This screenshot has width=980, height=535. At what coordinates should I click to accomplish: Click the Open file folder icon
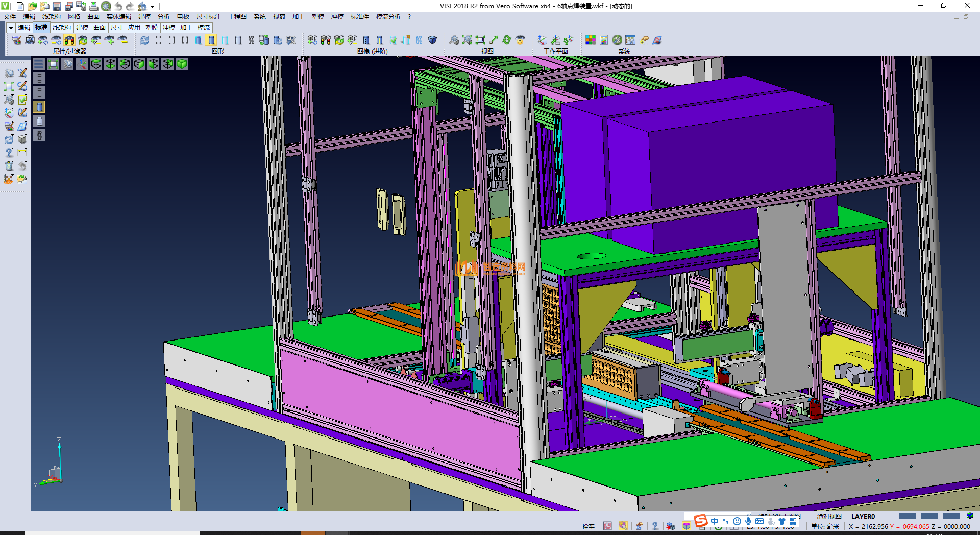pyautogui.click(x=32, y=6)
